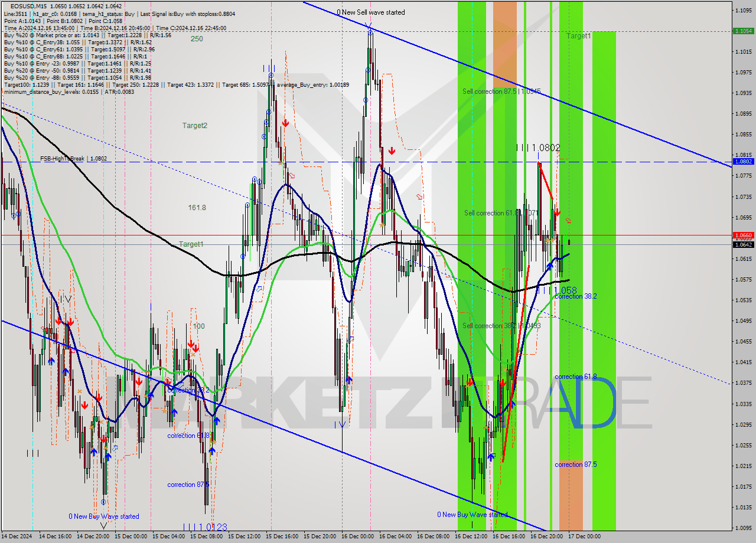Click 'Buy %10 @ C_Entry61: 1.0395' line
Screen dimensions: 756x543
tap(79, 50)
